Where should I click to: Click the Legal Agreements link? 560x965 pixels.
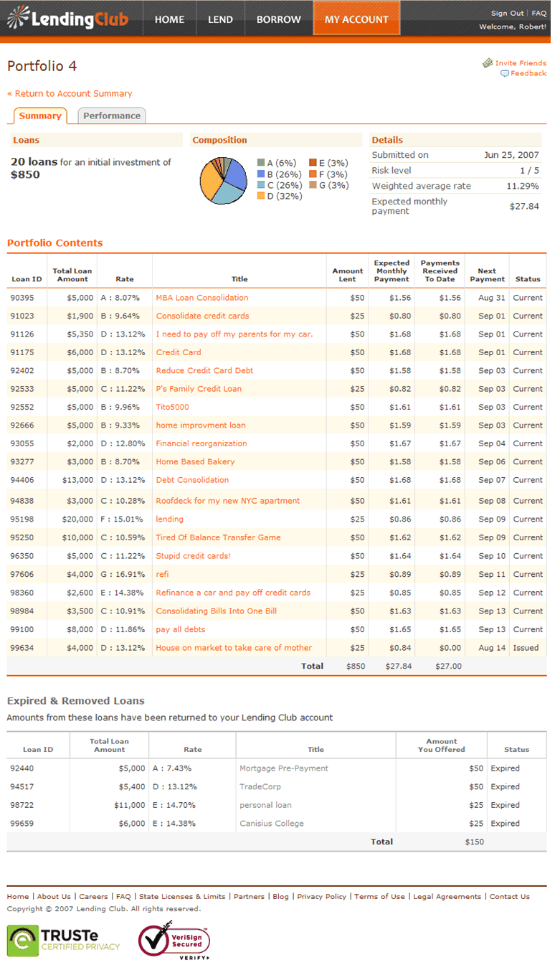point(447,897)
